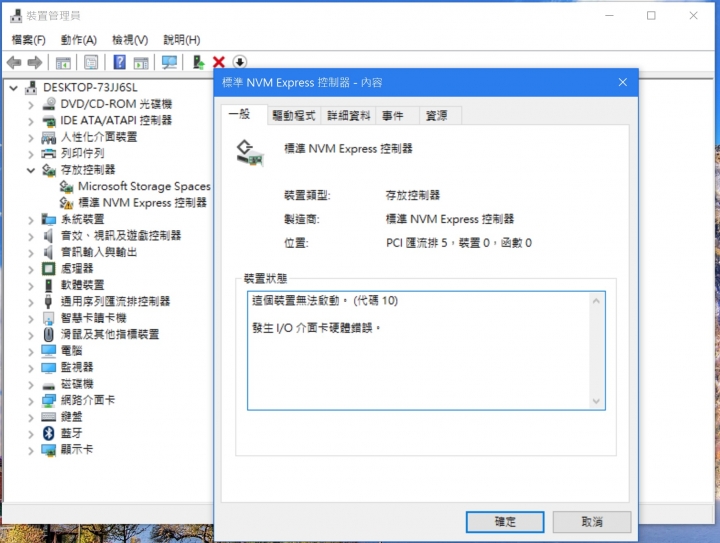
Task: Click the IDE ATA/ATAPI controller icon
Action: pyautogui.click(x=49, y=121)
